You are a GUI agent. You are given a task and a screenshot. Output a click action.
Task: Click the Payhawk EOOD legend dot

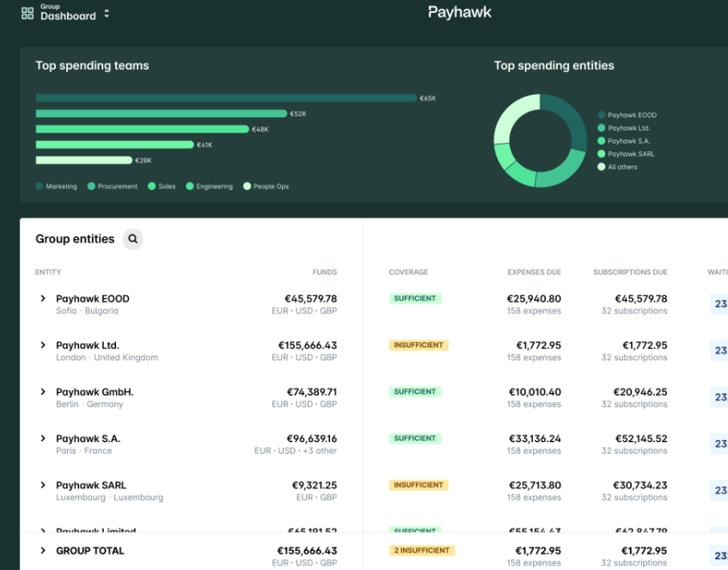point(601,113)
